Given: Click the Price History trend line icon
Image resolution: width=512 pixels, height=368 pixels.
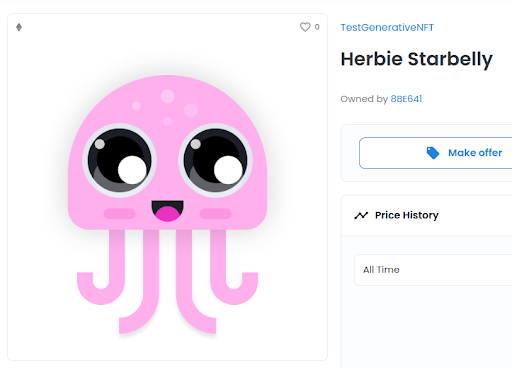Looking at the screenshot, I should click(x=361, y=215).
